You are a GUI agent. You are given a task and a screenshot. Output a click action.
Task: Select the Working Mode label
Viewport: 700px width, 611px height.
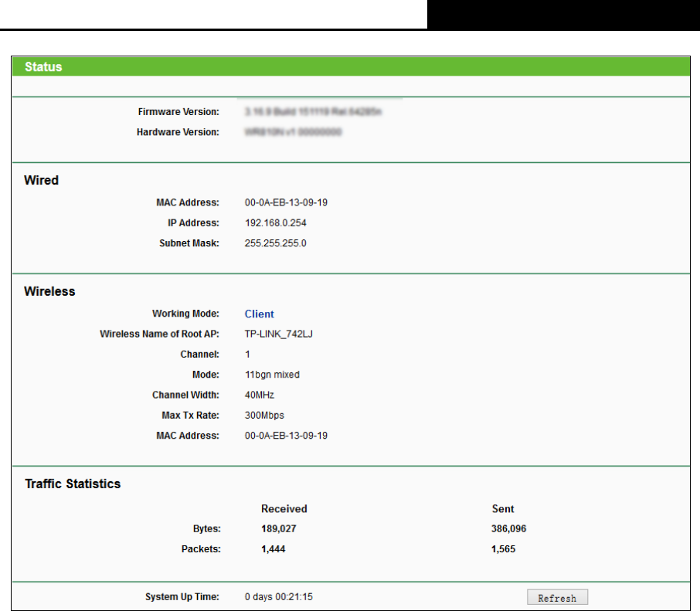185,314
